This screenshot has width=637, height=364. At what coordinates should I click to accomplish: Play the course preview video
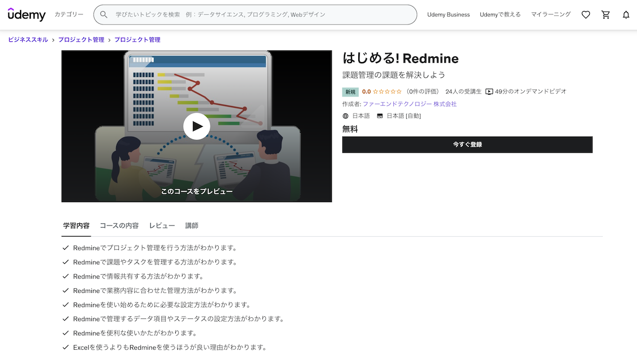196,126
